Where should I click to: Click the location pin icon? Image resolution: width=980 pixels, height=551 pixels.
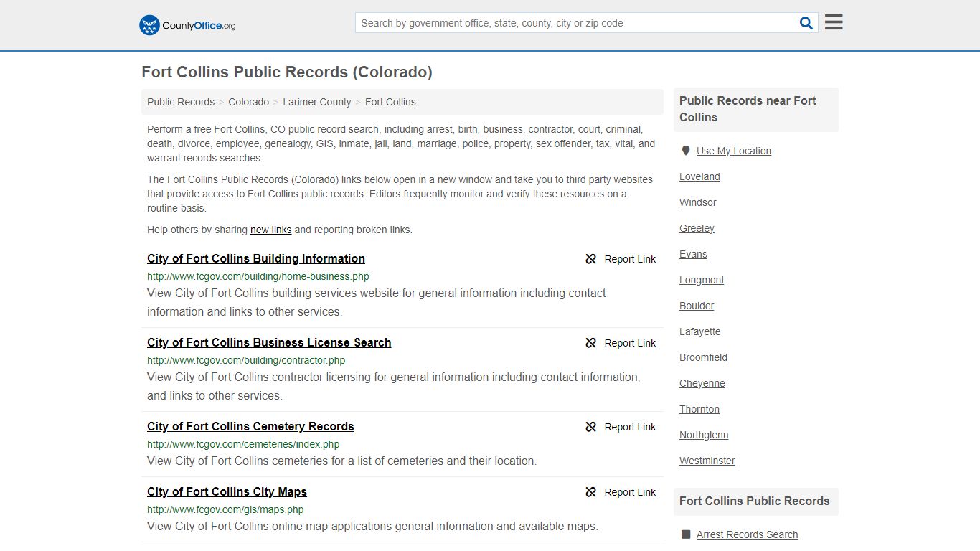pyautogui.click(x=686, y=151)
